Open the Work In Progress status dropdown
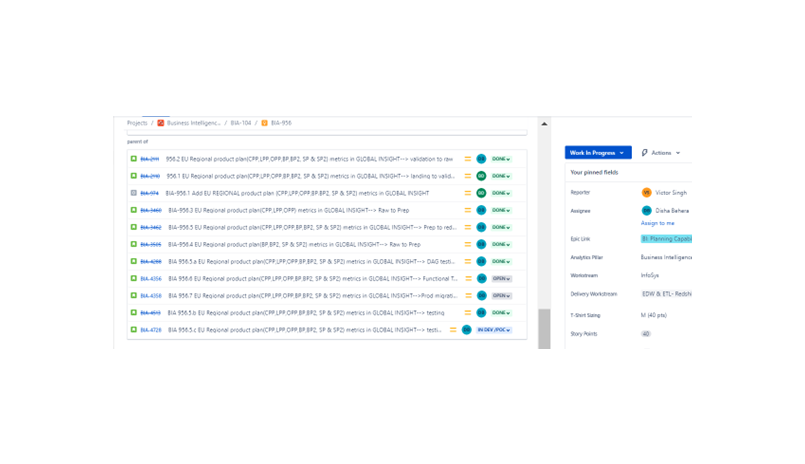This screenshot has height=464, width=805. [x=598, y=152]
